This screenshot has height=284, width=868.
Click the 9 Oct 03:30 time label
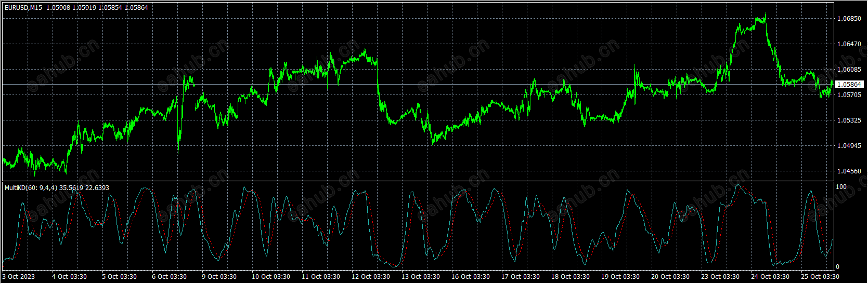pyautogui.click(x=219, y=277)
